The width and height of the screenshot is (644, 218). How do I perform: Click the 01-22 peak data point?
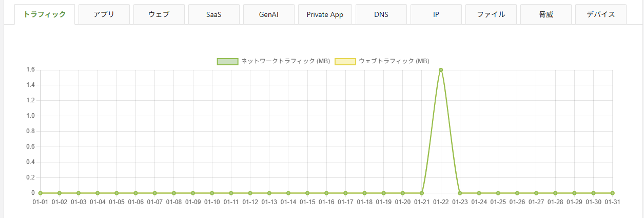click(x=441, y=70)
